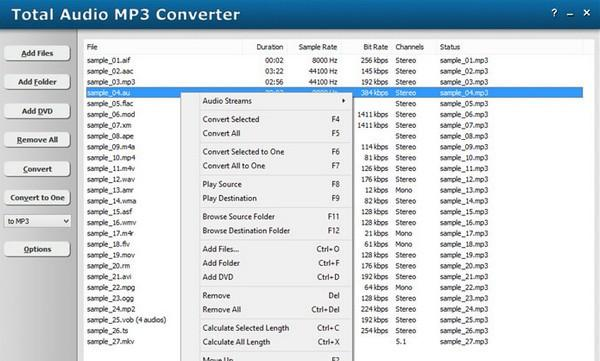This screenshot has height=361, width=600.
Task: Open the Options button
Action: tap(37, 249)
